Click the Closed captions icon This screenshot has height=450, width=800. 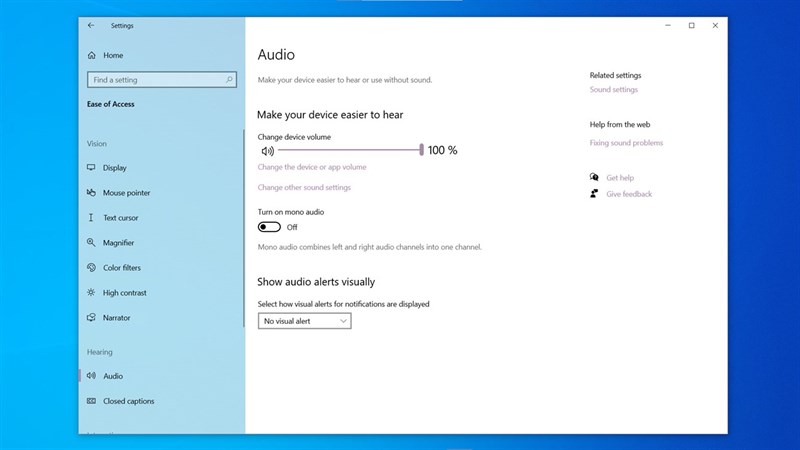coord(91,401)
